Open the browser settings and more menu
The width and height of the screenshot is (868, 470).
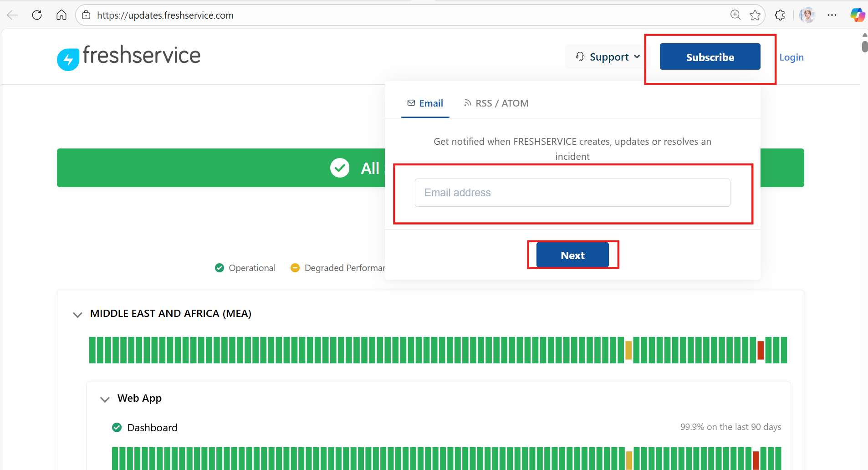coord(832,15)
